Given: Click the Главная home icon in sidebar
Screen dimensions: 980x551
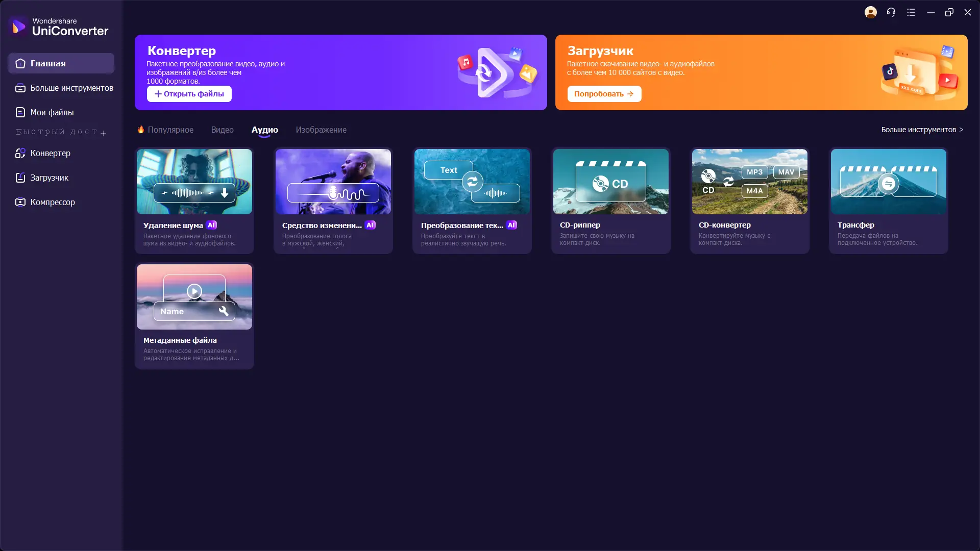Looking at the screenshot, I should pyautogui.click(x=20, y=63).
